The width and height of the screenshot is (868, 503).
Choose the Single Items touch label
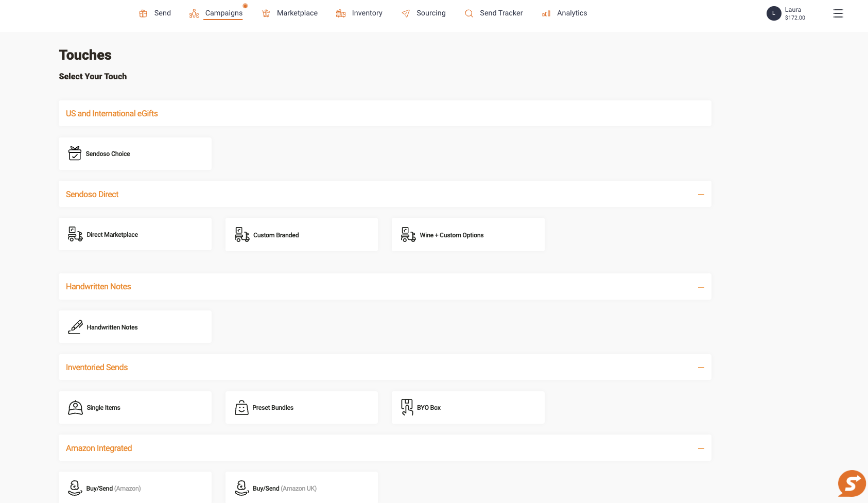point(103,407)
